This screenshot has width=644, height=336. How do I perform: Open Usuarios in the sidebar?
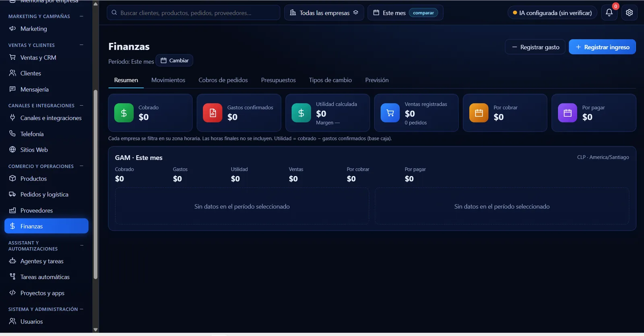click(x=46, y=322)
